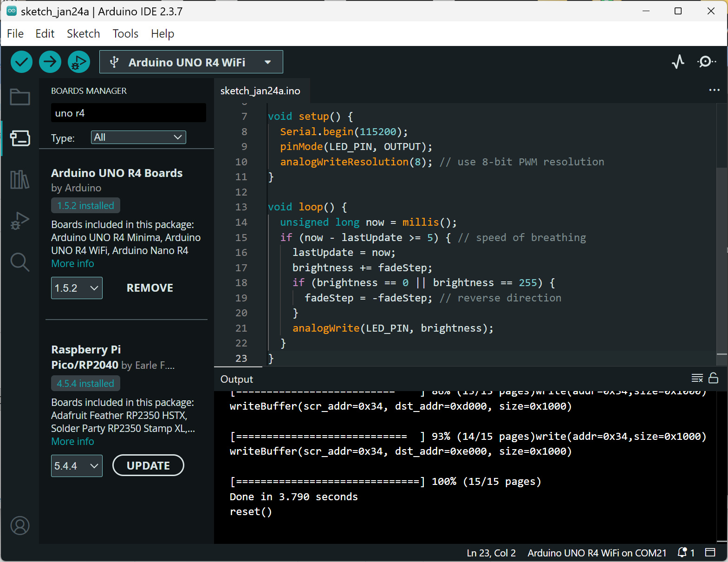Open the Sketch menu
The width and height of the screenshot is (728, 562).
pos(83,34)
